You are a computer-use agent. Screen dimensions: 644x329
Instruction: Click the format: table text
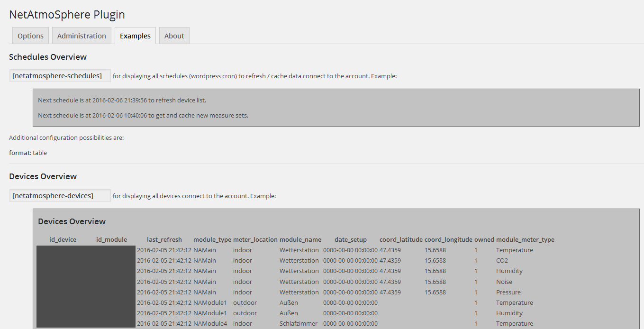28,153
